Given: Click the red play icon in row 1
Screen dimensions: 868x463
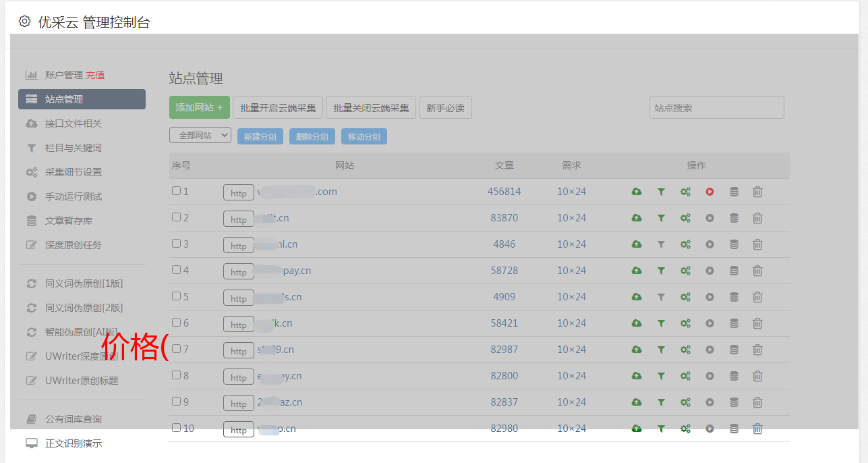Looking at the screenshot, I should coord(710,192).
